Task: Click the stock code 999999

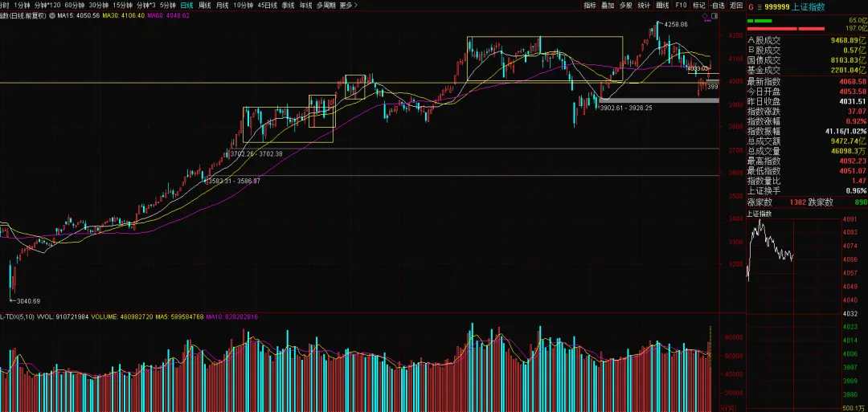Action: point(777,7)
